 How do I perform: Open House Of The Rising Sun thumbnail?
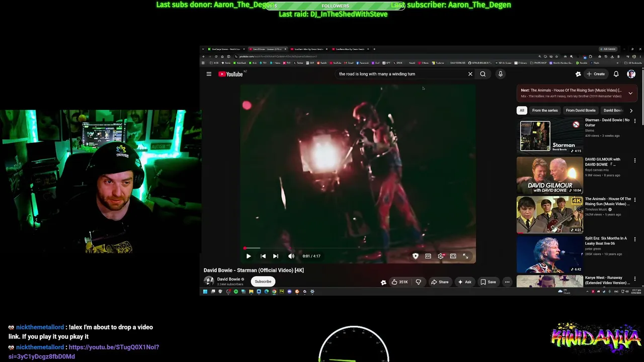coord(550,215)
